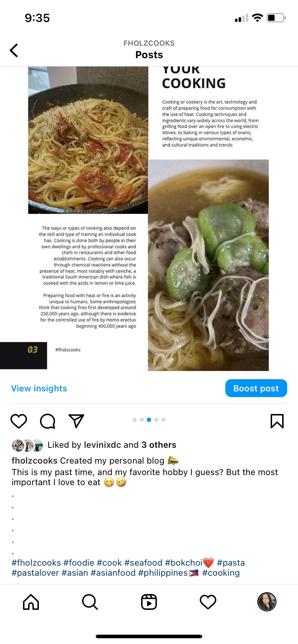Open the Search tab magnifier icon
The image size is (298, 644).
click(x=90, y=602)
